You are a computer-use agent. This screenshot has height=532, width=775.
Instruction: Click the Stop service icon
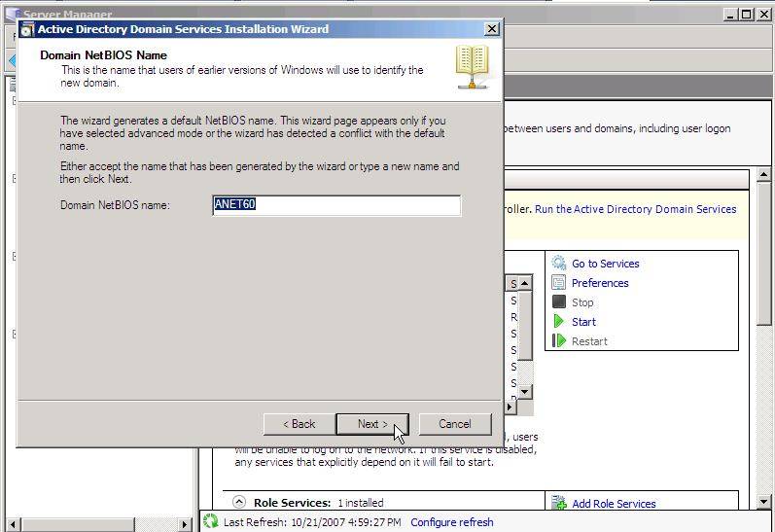click(558, 301)
